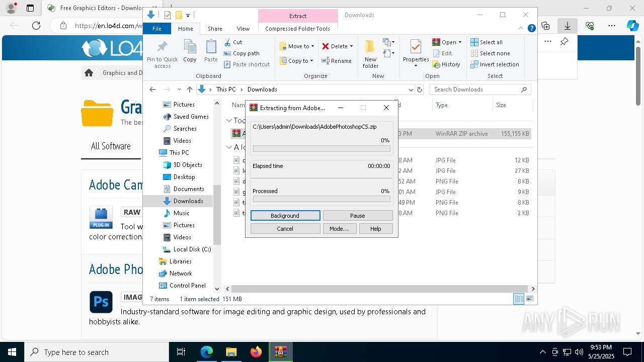The image size is (644, 362).
Task: Select 3D Objects in navigation pane
Action: point(182,165)
